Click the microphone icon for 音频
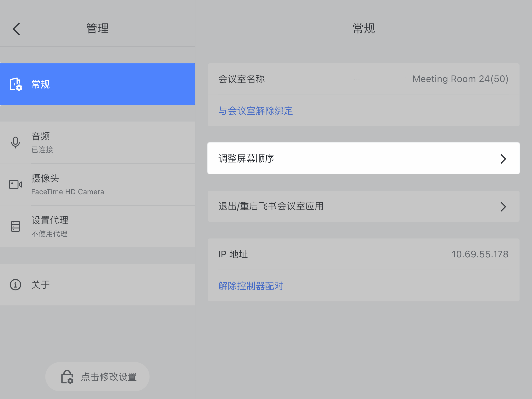 [15, 142]
